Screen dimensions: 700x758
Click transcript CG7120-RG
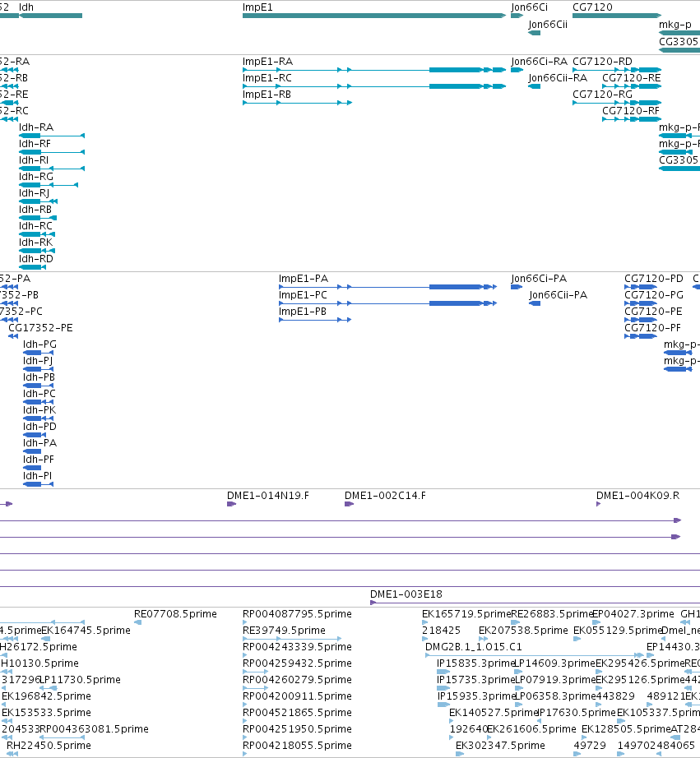pos(617,103)
